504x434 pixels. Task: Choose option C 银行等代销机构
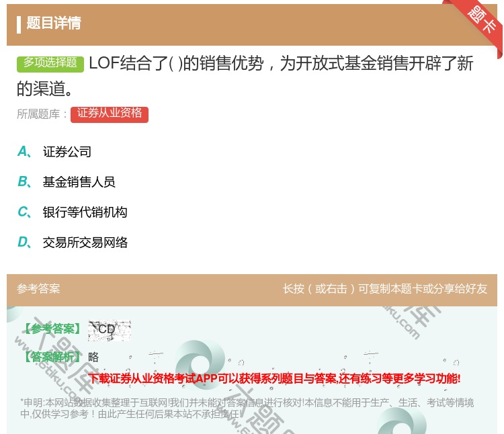pyautogui.click(x=73, y=212)
